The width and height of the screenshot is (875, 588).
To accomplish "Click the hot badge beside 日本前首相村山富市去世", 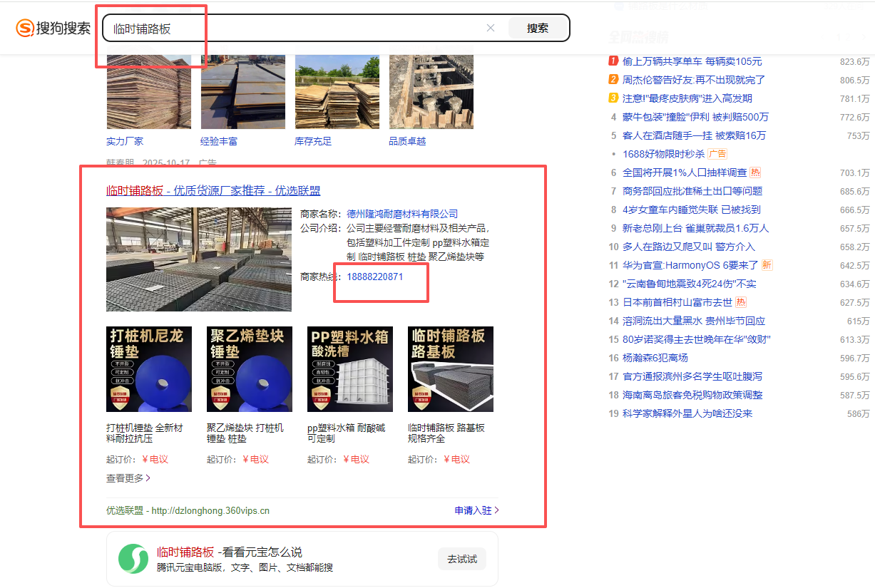I will [741, 302].
